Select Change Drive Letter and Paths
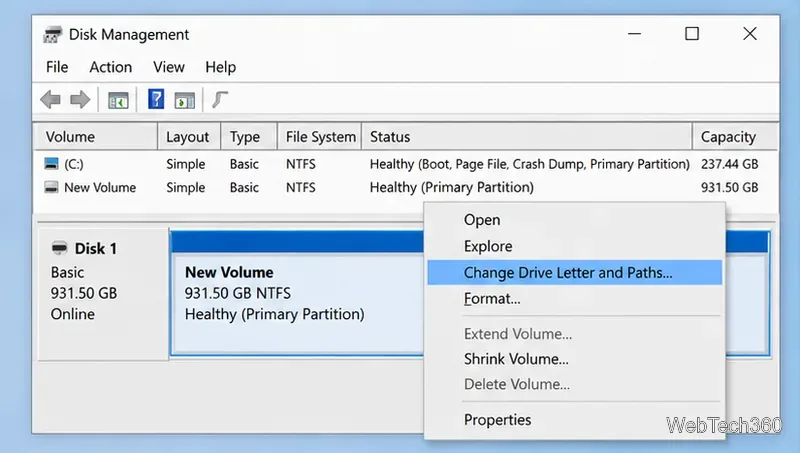800x453 pixels. coord(574,272)
